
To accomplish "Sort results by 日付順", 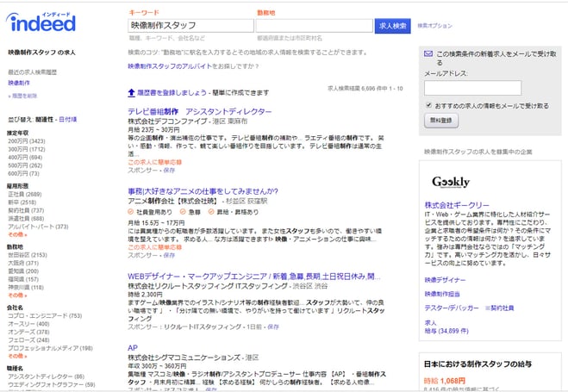I will (x=68, y=119).
